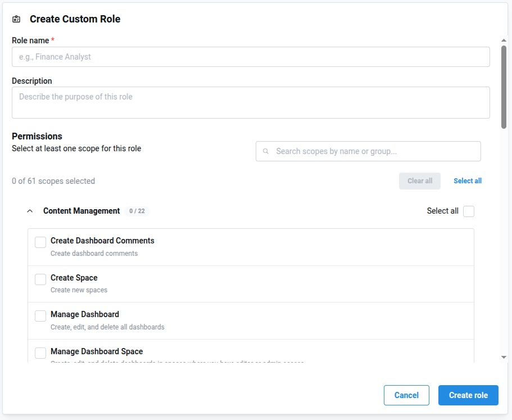Click the disabled Clear all button

(420, 180)
